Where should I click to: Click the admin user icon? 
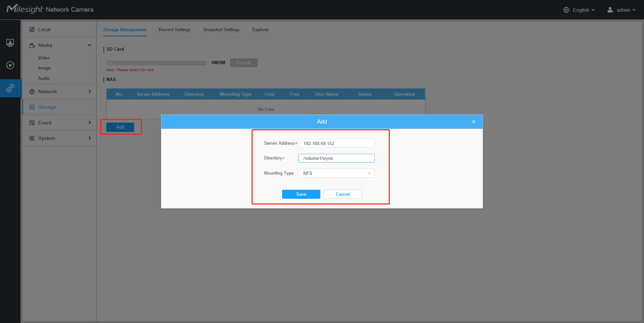(x=610, y=10)
